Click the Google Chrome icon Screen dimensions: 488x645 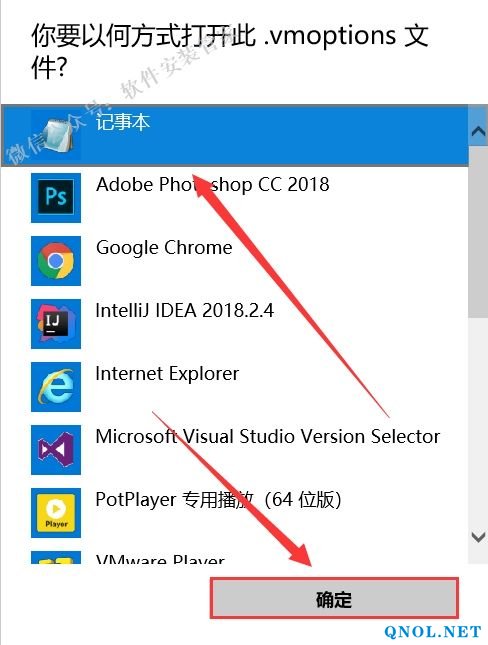tap(56, 261)
